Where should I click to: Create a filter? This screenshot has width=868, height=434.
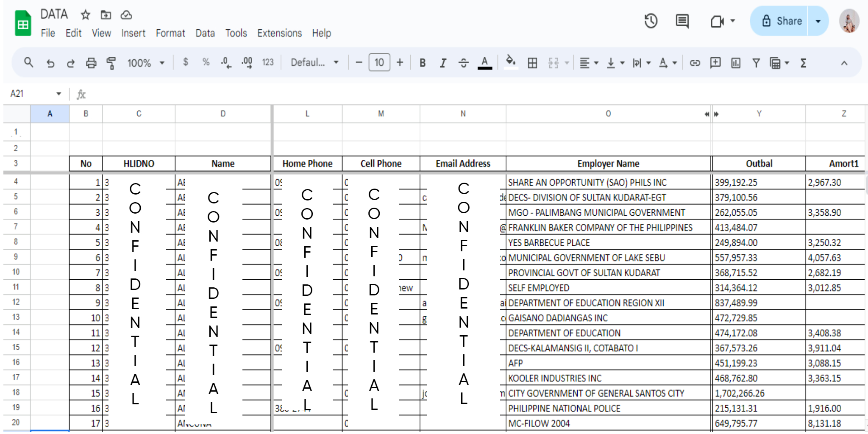click(756, 63)
